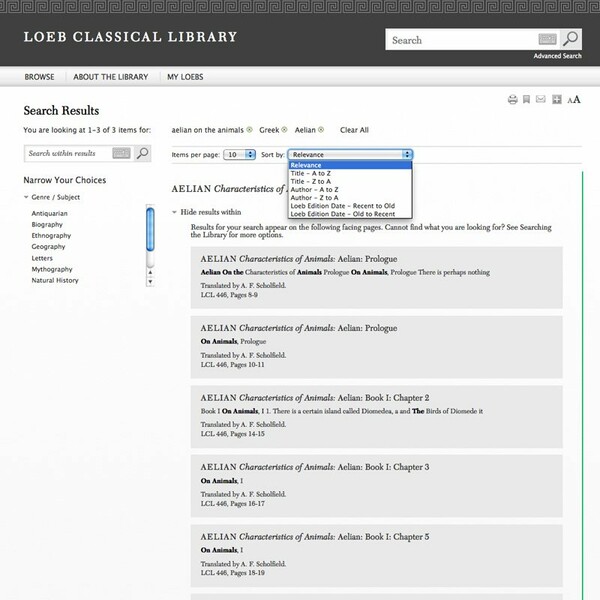Filter by Ethnography genre
600x600 pixels.
pyautogui.click(x=51, y=236)
